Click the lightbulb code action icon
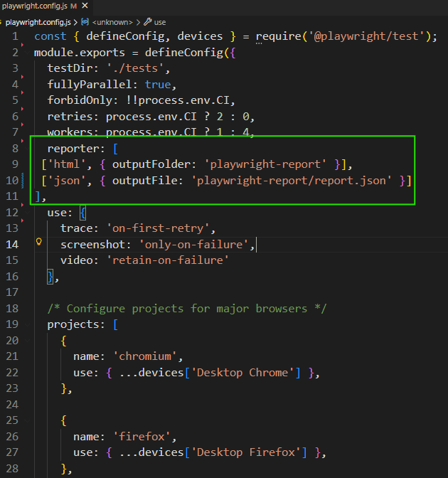448x478 pixels. click(x=40, y=243)
